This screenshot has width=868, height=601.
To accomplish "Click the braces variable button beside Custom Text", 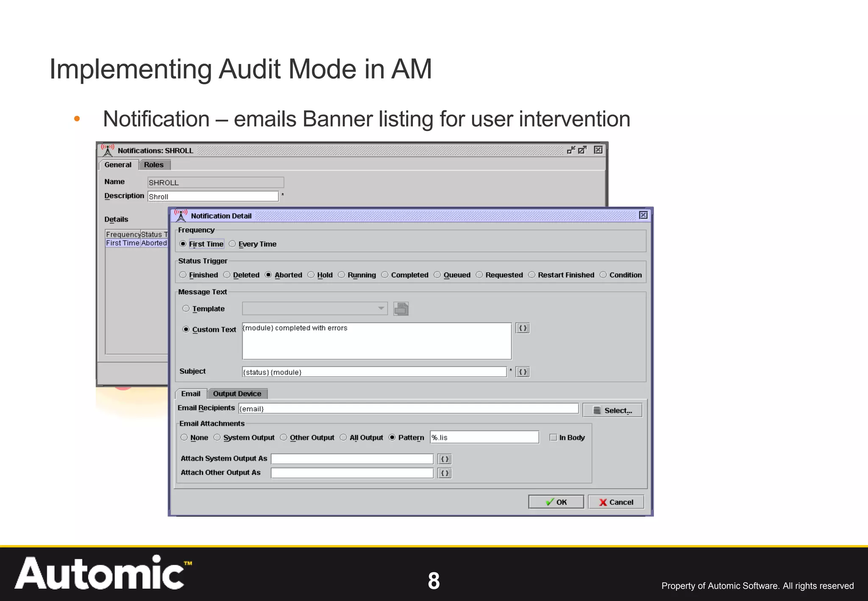I will pyautogui.click(x=523, y=328).
